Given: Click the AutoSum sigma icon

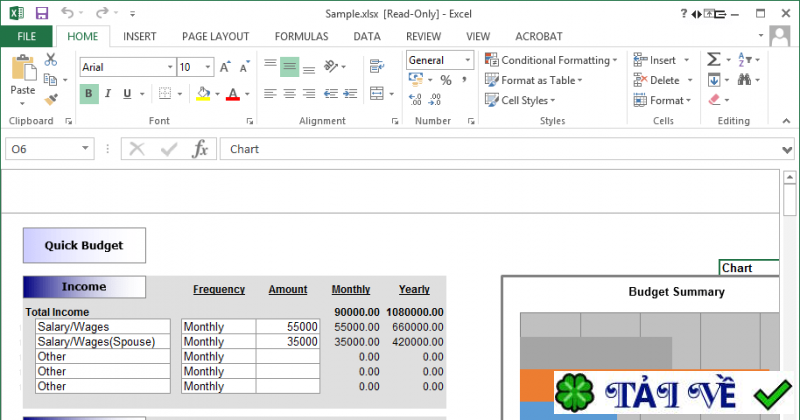Looking at the screenshot, I should click(713, 60).
